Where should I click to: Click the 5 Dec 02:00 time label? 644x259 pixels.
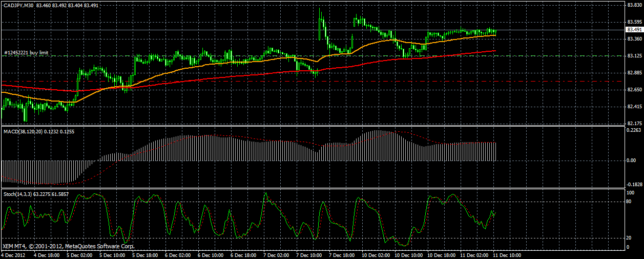pos(79,254)
